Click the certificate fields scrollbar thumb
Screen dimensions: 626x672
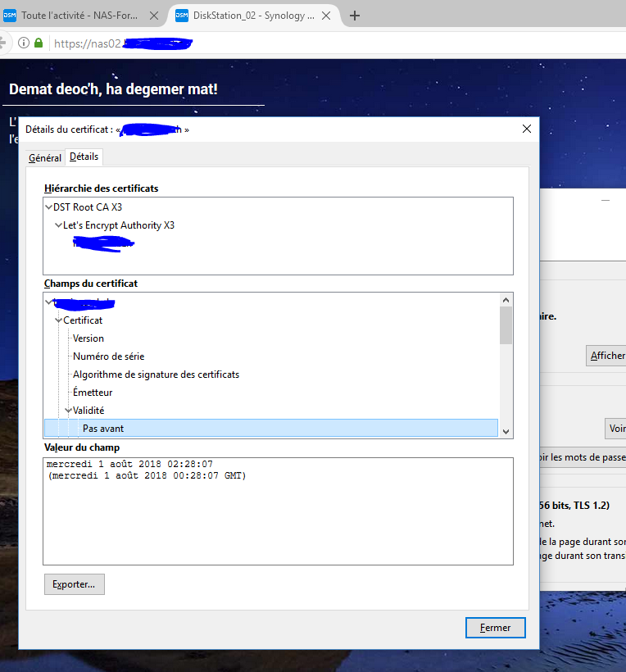click(506, 325)
